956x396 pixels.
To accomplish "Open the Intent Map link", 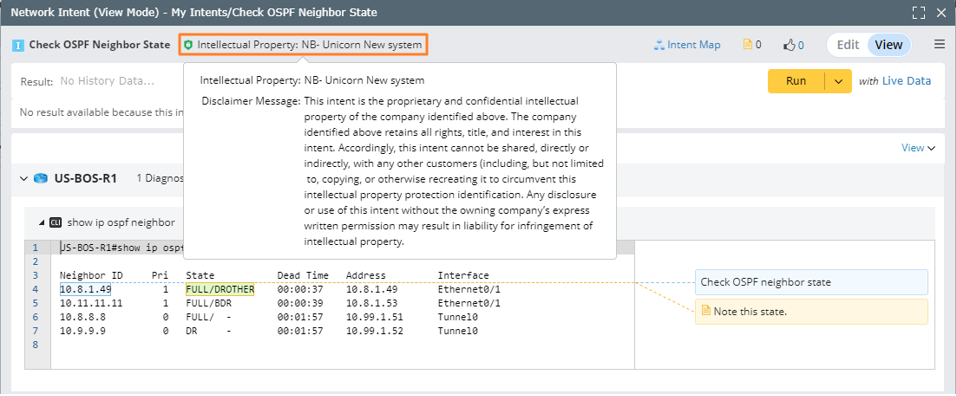I will (x=687, y=45).
